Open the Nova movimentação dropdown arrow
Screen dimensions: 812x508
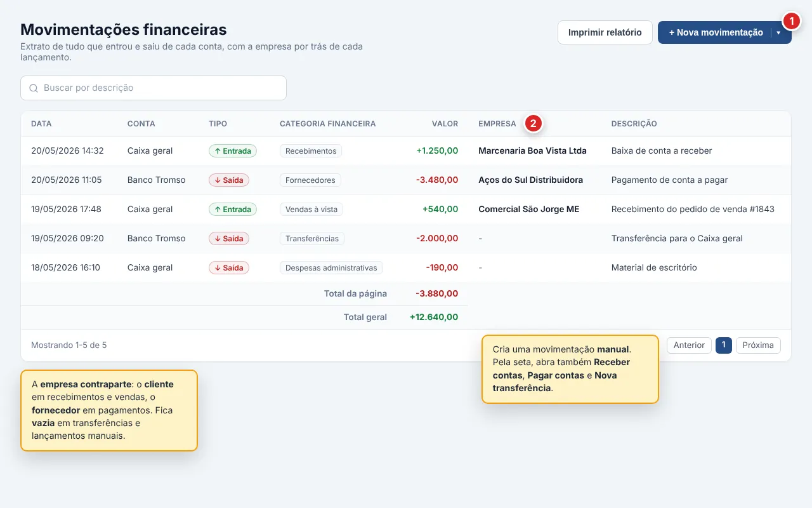pyautogui.click(x=778, y=32)
